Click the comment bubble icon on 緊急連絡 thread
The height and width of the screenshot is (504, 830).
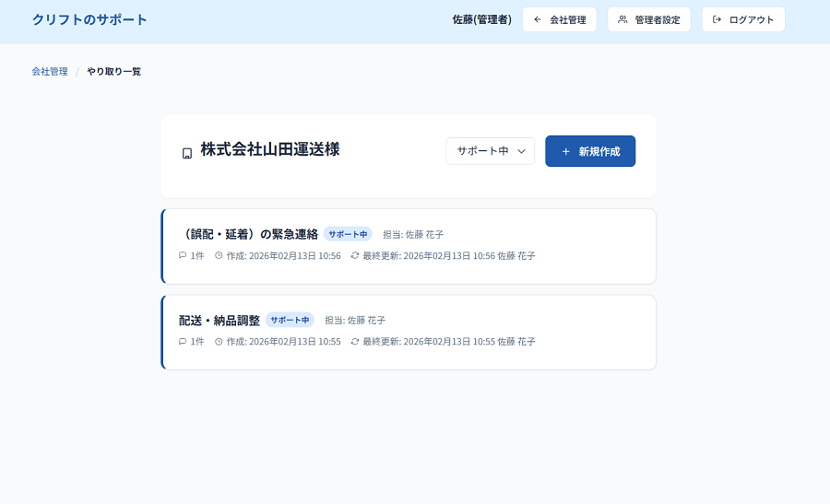click(183, 255)
